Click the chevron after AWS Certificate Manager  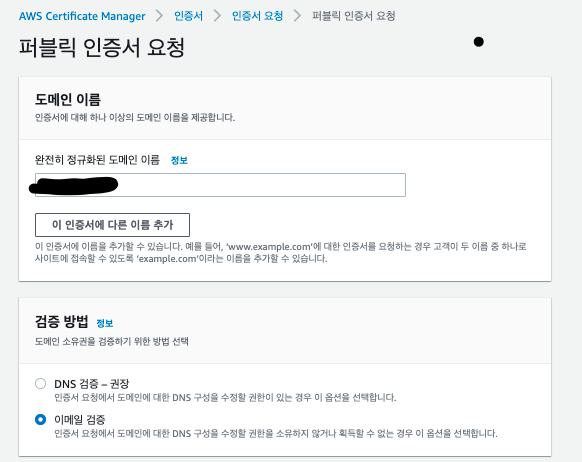(x=160, y=16)
